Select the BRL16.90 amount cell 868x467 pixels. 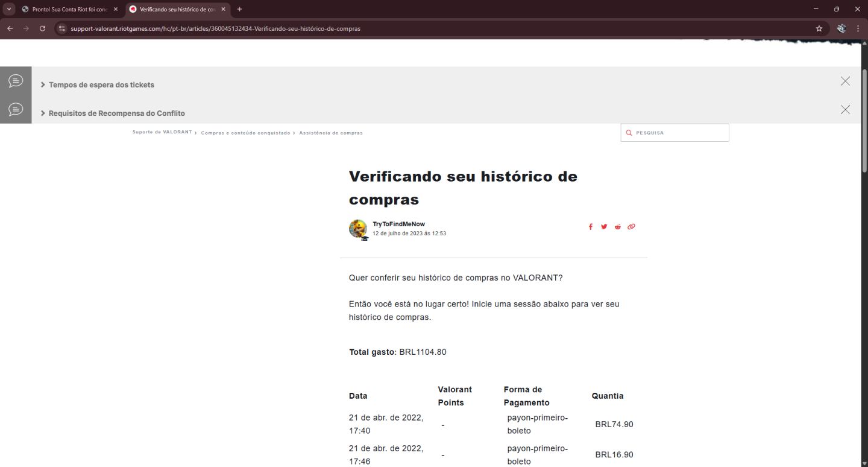(x=614, y=454)
